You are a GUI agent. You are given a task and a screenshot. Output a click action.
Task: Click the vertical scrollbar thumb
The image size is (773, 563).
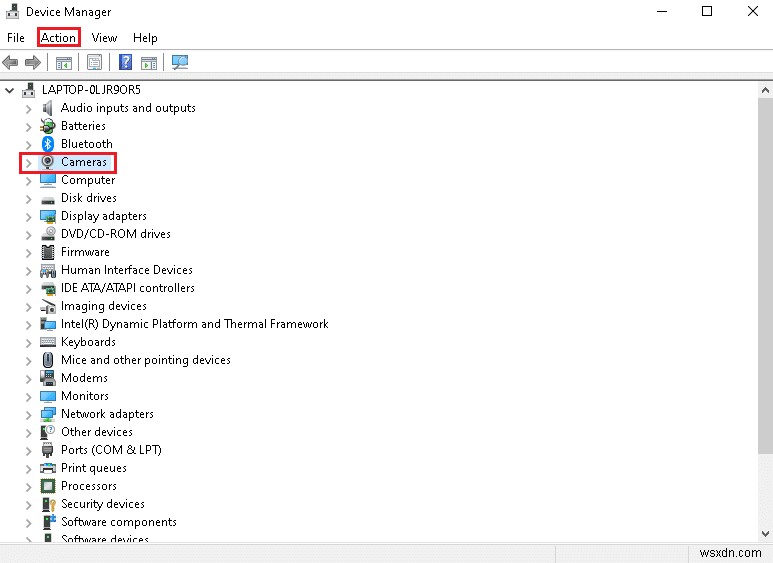click(x=765, y=276)
